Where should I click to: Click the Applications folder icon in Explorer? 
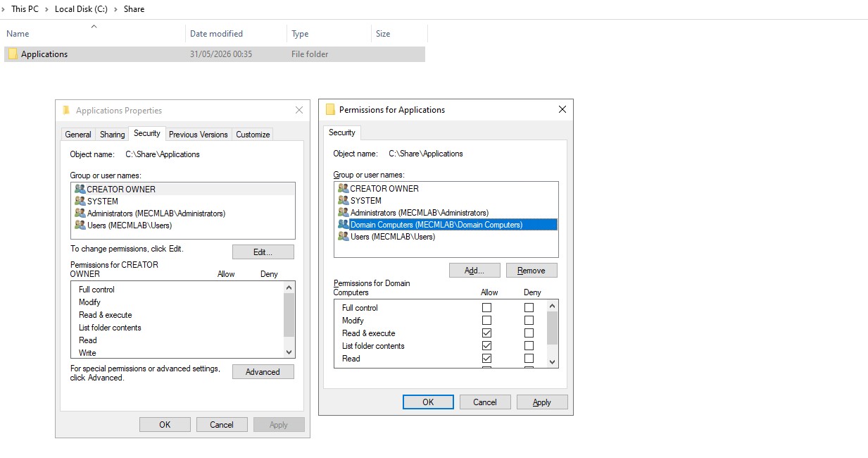[x=13, y=54]
